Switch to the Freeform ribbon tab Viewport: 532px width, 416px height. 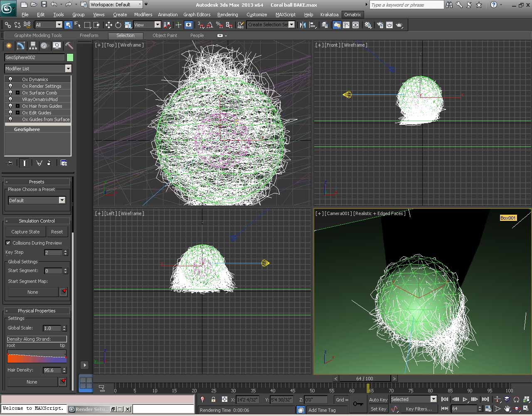tap(89, 35)
